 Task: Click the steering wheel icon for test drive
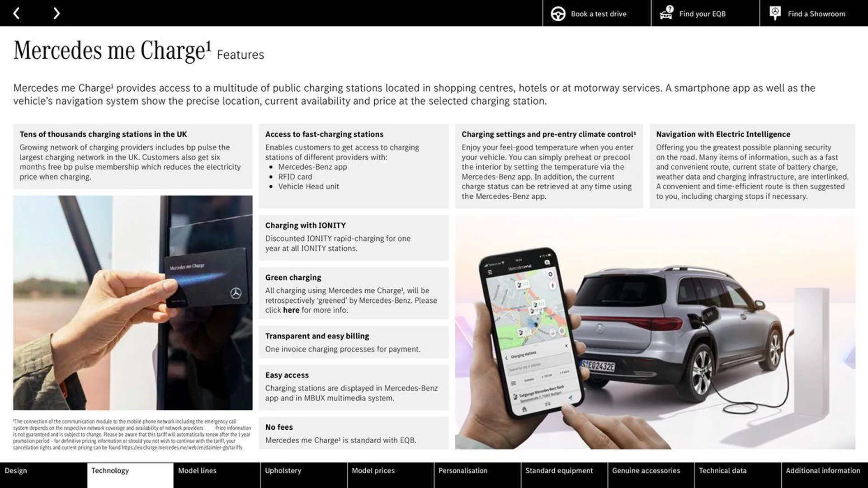coord(557,13)
